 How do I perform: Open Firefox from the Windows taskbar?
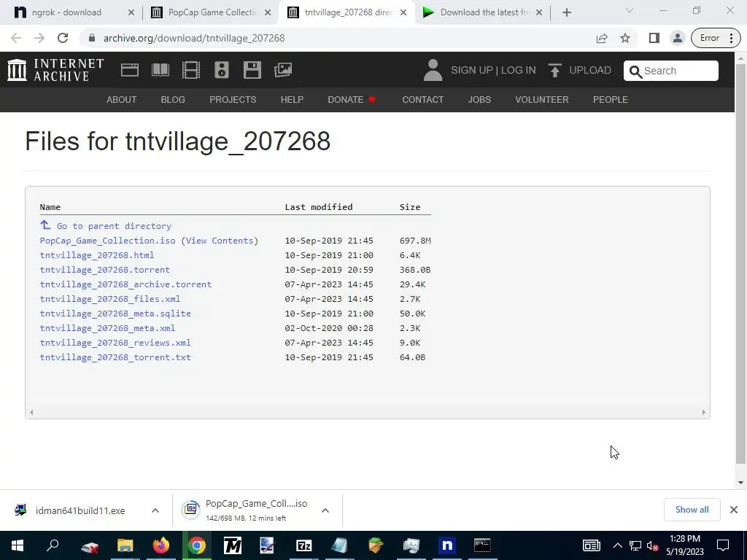(x=161, y=545)
